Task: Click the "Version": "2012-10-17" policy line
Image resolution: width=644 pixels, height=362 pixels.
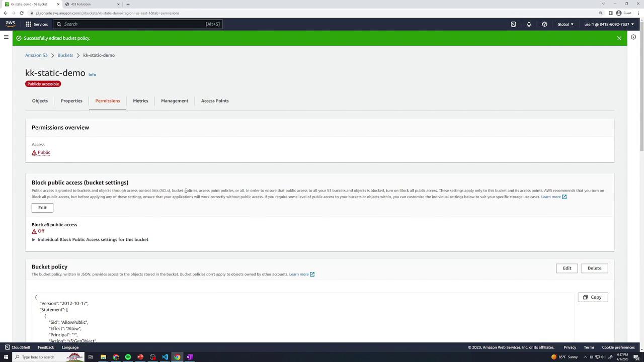Action: tap(64, 304)
